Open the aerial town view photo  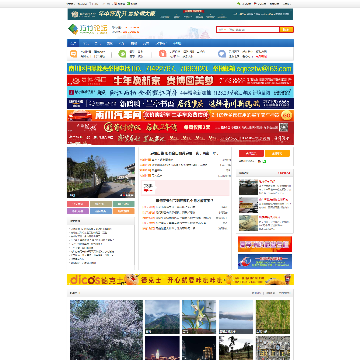click(273, 348)
